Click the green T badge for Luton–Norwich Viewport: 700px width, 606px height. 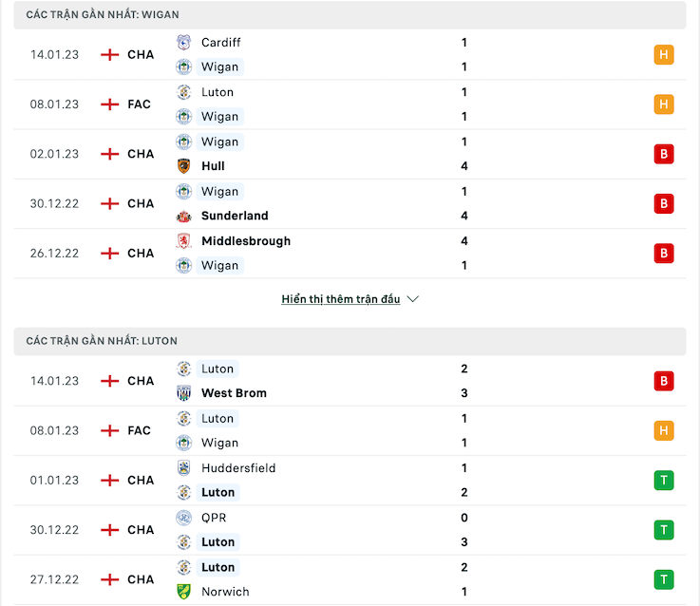pos(663,579)
